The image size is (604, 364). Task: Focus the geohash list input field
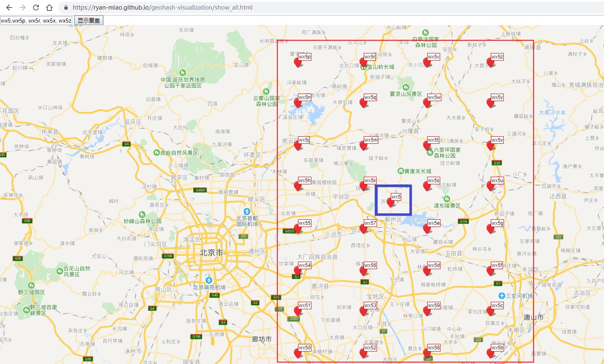[36, 20]
